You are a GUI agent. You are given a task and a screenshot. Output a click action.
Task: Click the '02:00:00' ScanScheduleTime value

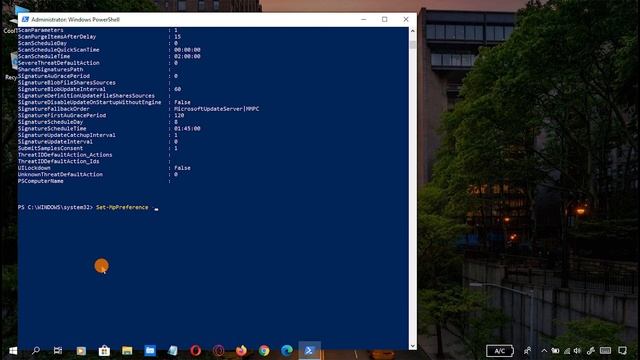(187, 56)
